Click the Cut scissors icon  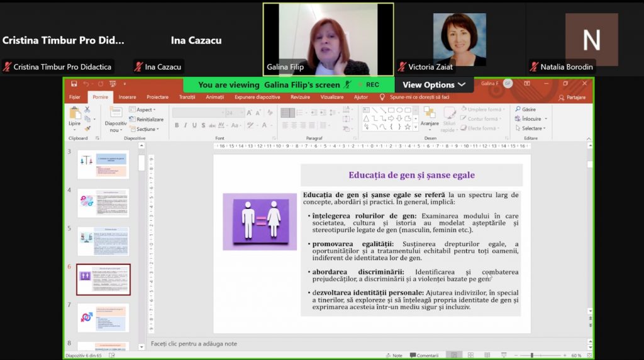click(x=87, y=110)
